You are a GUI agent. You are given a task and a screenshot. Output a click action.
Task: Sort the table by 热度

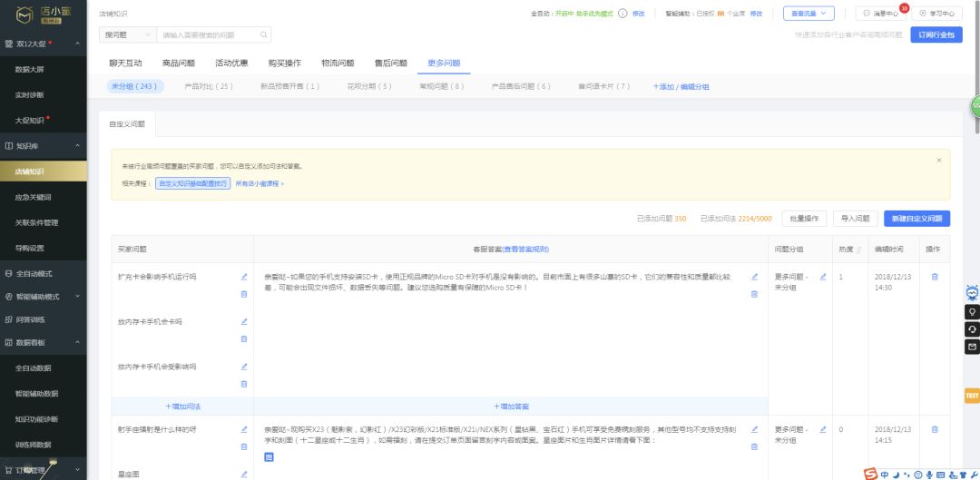click(857, 249)
